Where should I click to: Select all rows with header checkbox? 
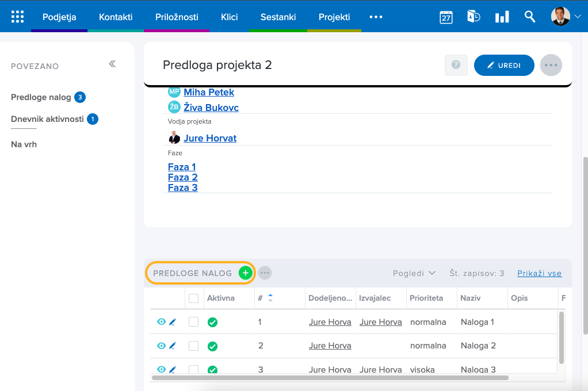click(194, 298)
